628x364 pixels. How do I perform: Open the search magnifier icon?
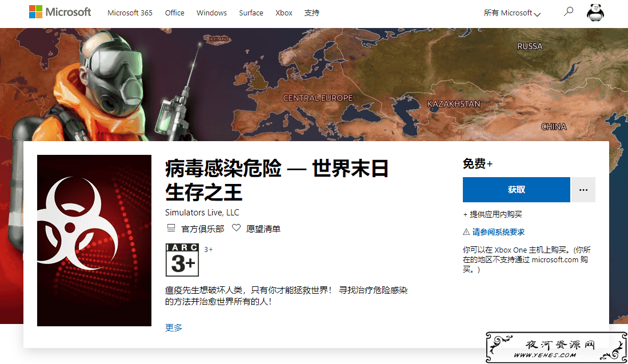coord(569,11)
